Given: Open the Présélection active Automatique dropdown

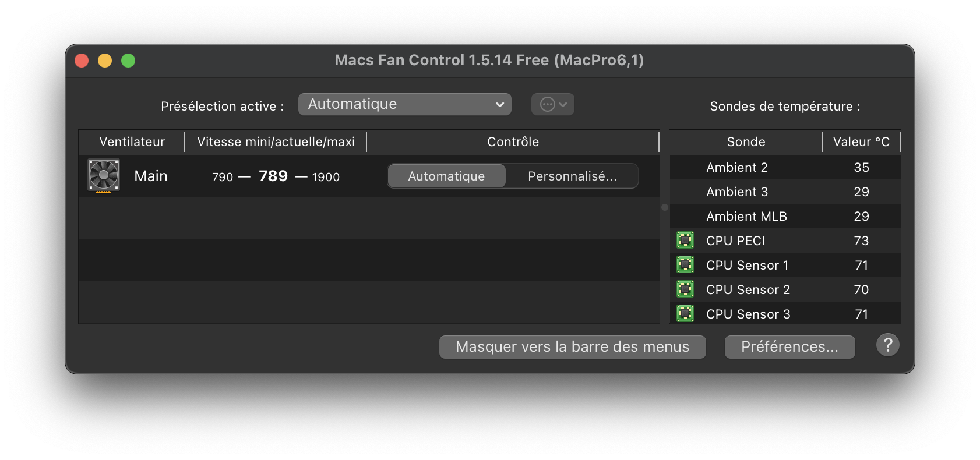Looking at the screenshot, I should [405, 104].
